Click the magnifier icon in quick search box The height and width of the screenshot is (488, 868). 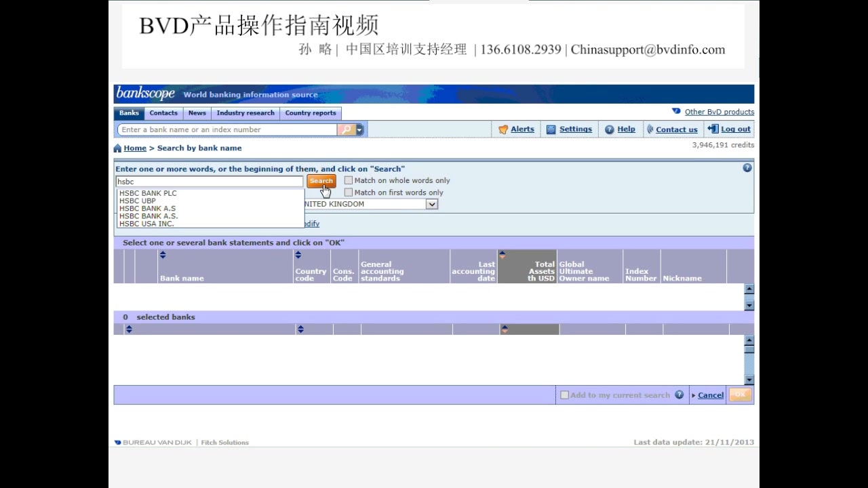click(346, 129)
